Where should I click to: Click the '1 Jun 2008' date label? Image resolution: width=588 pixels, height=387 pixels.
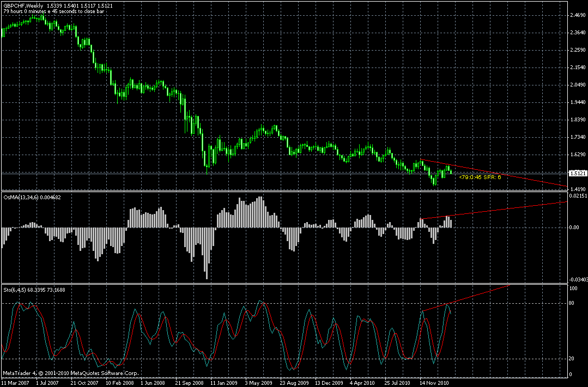[153, 383]
